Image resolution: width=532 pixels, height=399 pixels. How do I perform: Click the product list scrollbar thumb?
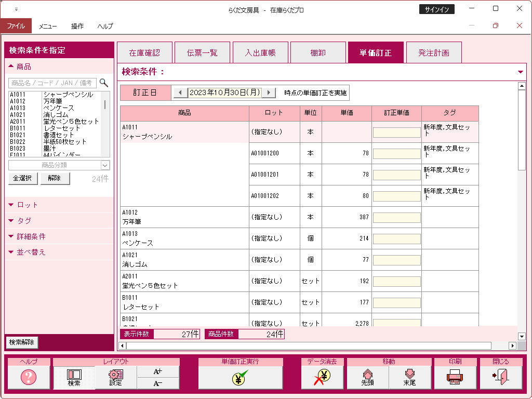click(105, 104)
